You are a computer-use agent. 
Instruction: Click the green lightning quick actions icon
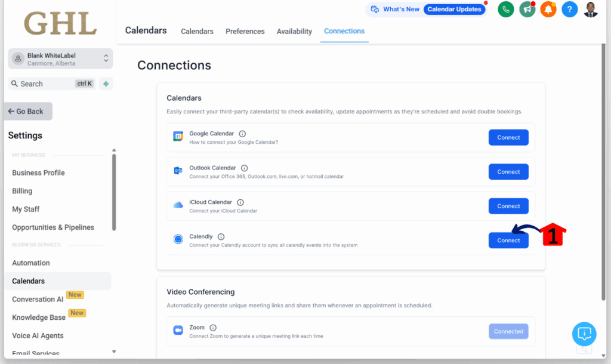click(106, 84)
